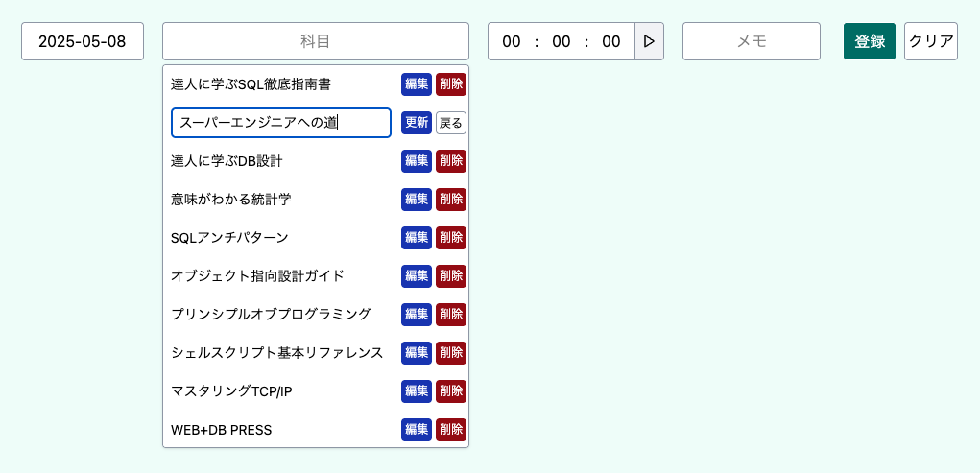Click 削除 for オブジェクト指向設計ガイド

pyautogui.click(x=451, y=276)
